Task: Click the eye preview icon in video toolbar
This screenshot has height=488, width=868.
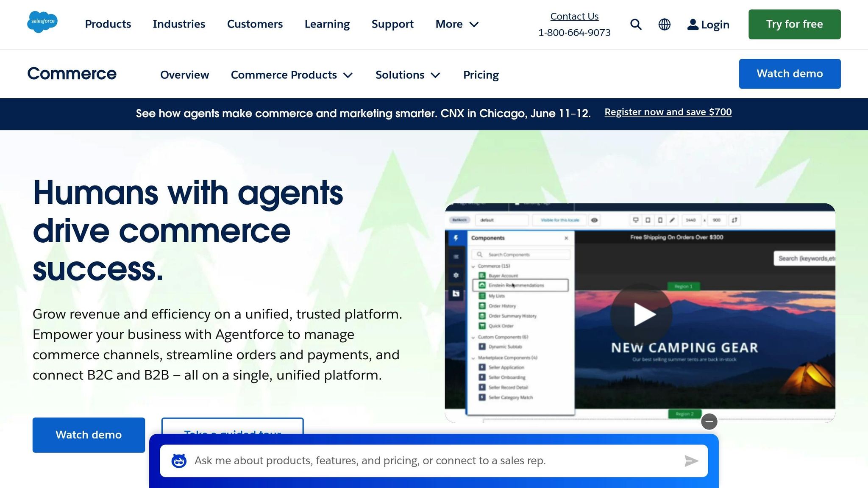Action: coord(594,220)
